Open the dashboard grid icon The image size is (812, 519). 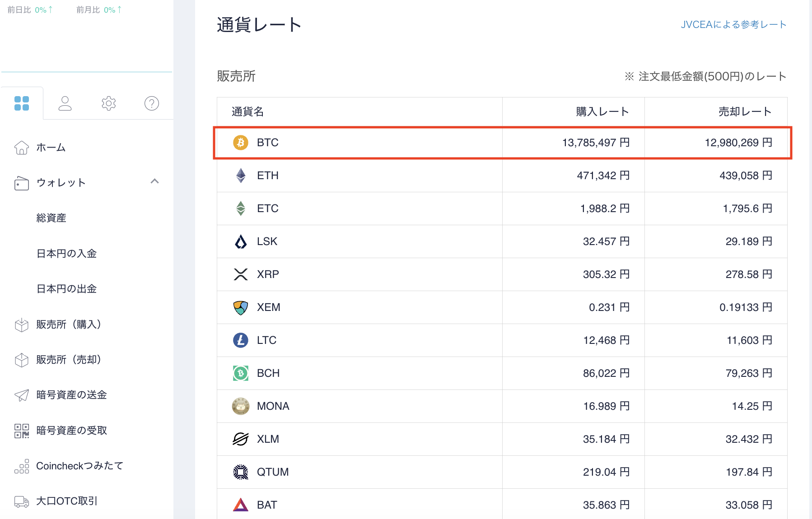[x=21, y=104]
